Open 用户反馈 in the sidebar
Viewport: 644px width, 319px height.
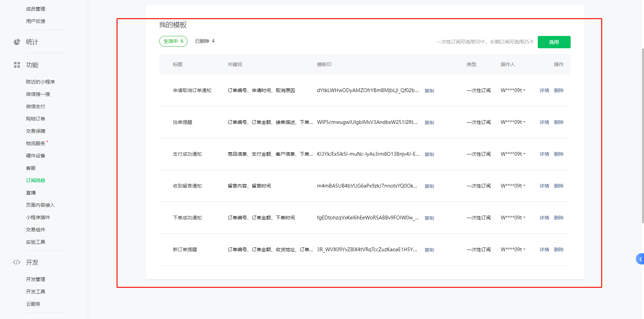[35, 21]
